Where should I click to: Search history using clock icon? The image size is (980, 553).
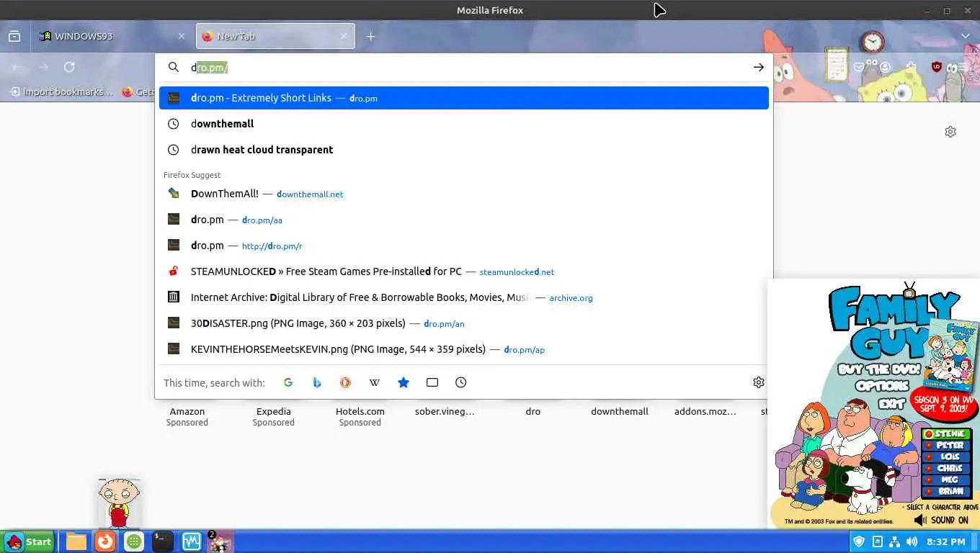(x=461, y=382)
